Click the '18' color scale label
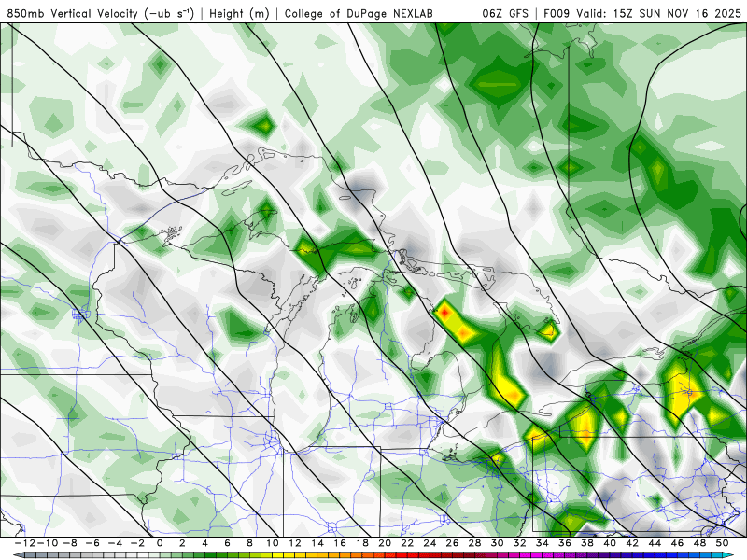Viewport: 747px width, 560px height. 362,543
